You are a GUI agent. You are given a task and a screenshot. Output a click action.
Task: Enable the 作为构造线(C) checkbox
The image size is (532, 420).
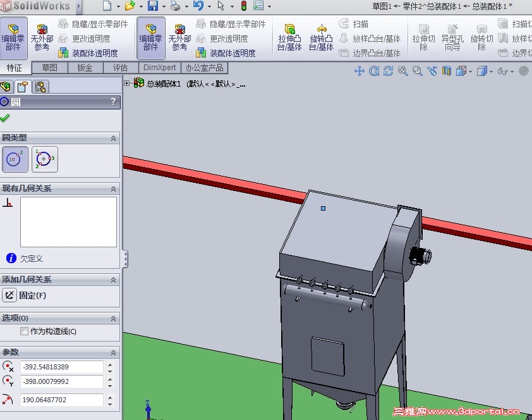(24, 331)
